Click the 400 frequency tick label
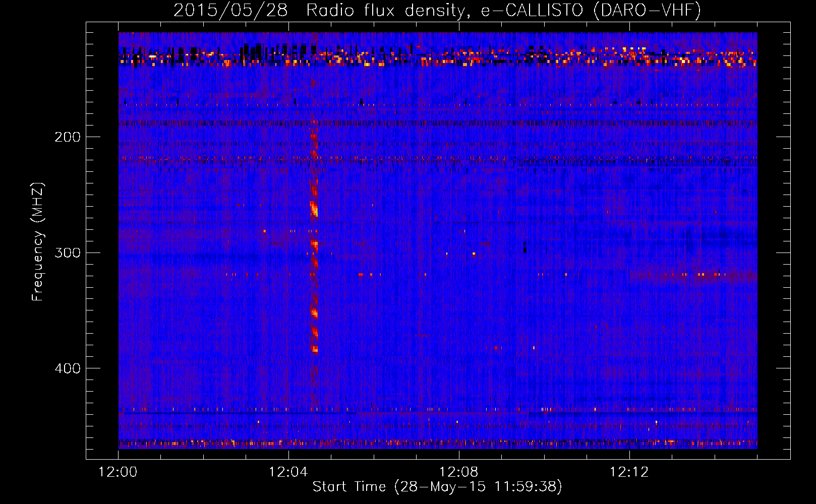The width and height of the screenshot is (816, 504). pyautogui.click(x=68, y=368)
